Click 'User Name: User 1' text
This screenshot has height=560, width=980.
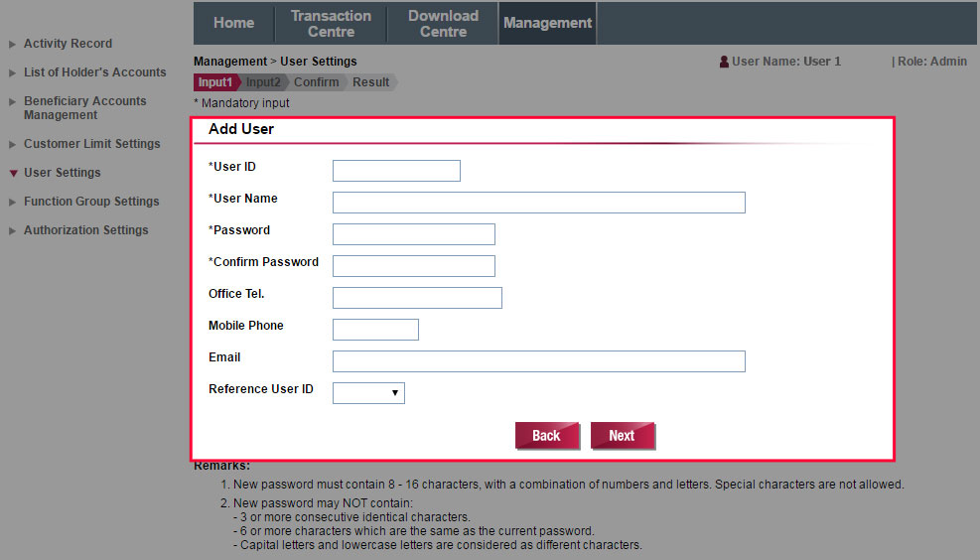(x=786, y=62)
